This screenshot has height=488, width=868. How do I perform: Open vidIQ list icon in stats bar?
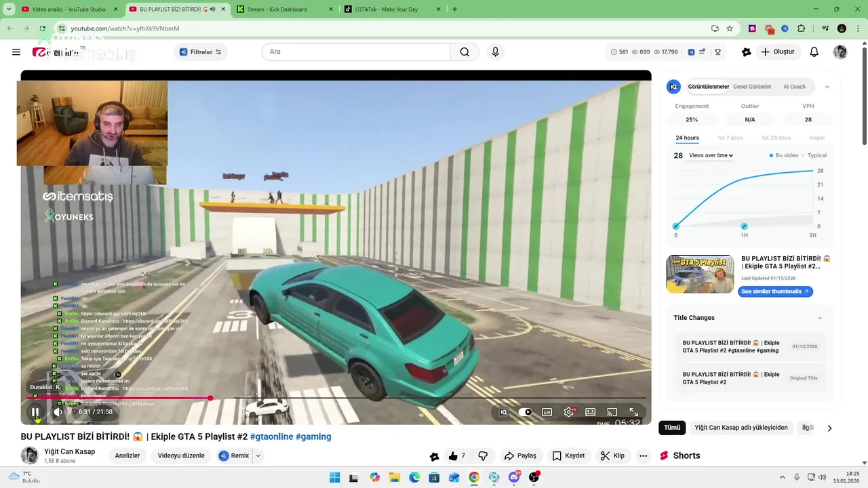[x=703, y=52]
